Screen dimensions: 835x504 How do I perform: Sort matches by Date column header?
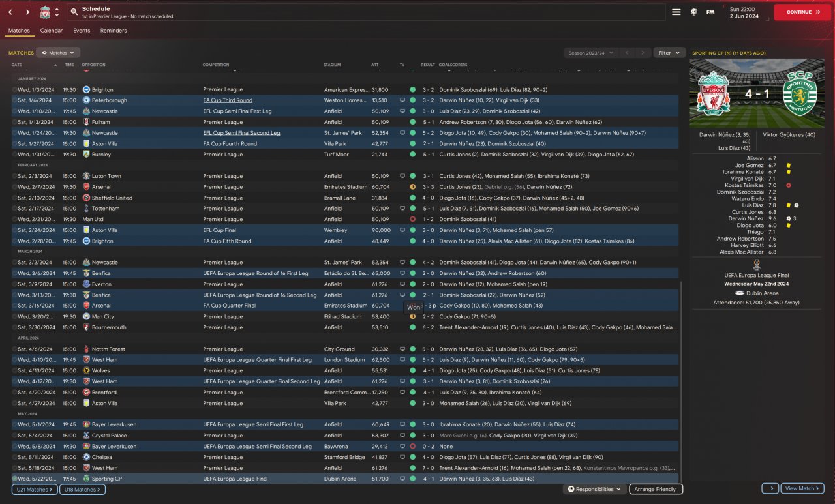[x=17, y=65]
